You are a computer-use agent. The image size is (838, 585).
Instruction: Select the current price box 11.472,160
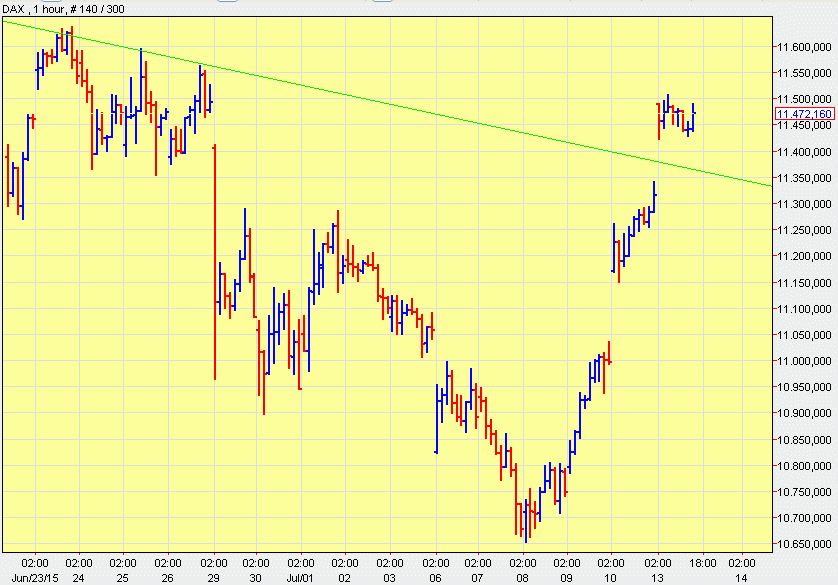(x=805, y=114)
